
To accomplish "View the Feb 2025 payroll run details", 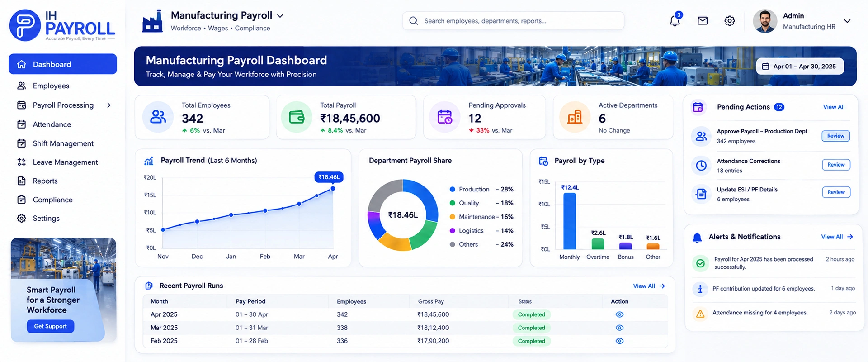I will pos(619,341).
